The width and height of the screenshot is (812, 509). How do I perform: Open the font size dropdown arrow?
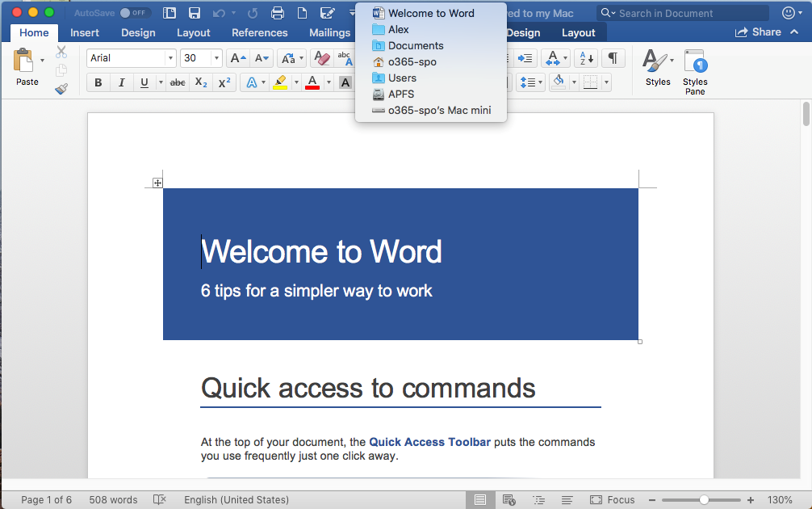pyautogui.click(x=216, y=58)
